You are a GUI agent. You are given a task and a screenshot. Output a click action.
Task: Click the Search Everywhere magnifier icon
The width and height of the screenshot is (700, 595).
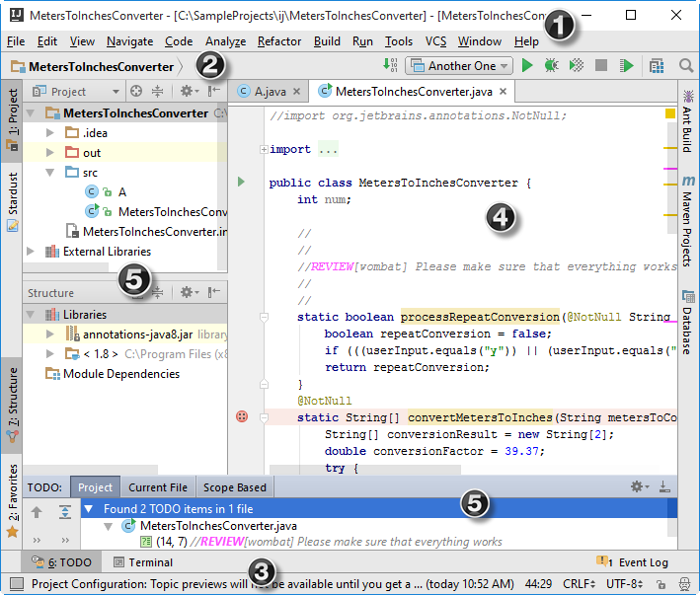click(x=686, y=66)
